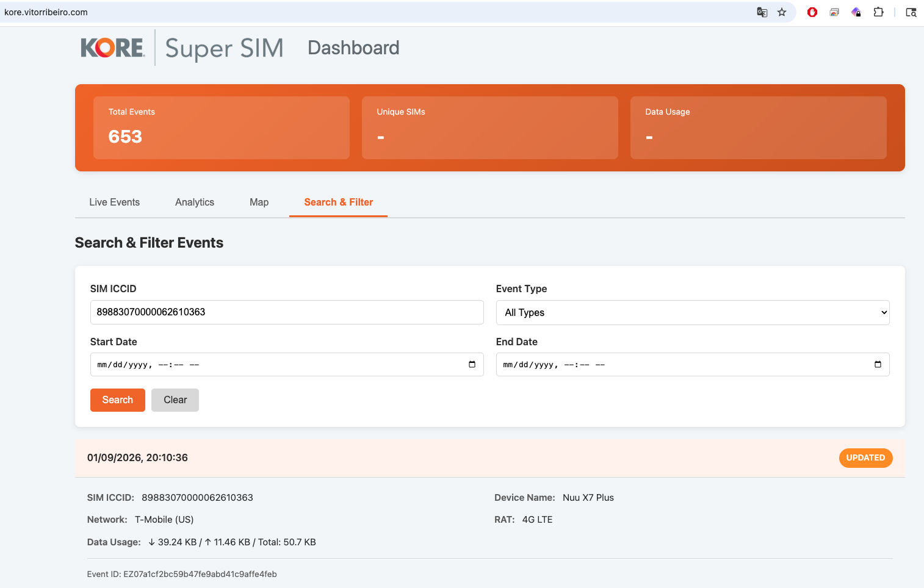The height and width of the screenshot is (588, 924).
Task: Click inside the SIM ICCID input field
Action: 286,312
